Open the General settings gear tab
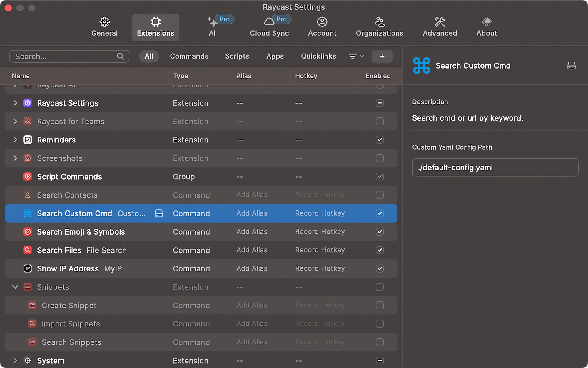 (x=104, y=27)
